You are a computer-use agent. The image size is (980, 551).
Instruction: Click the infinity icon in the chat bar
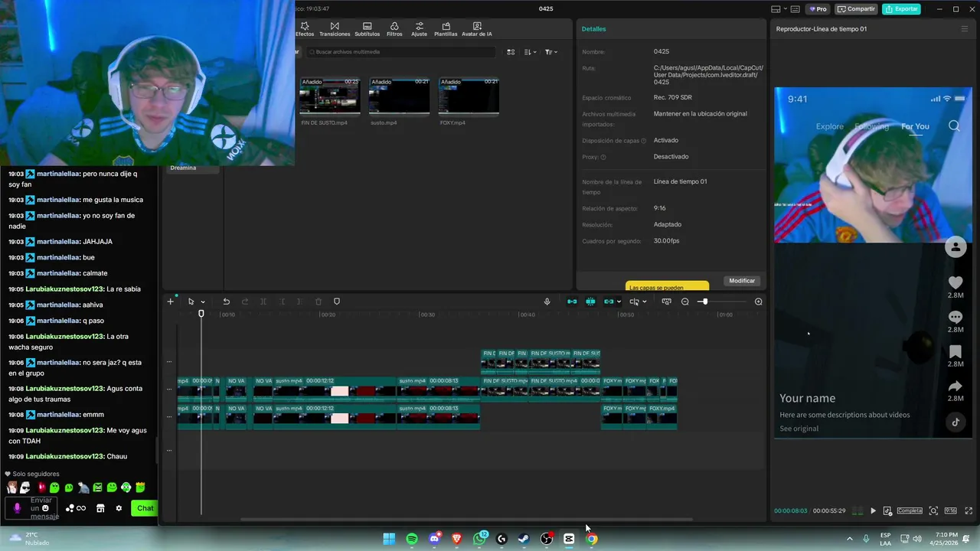pyautogui.click(x=81, y=508)
